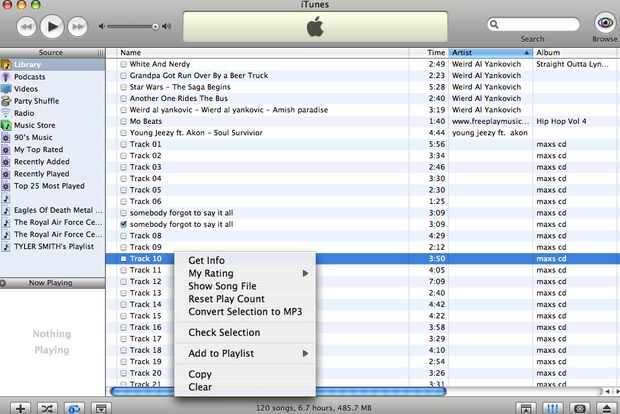Image resolution: width=620 pixels, height=414 pixels.
Task: Click the Hip Hop Vol 4 album cell
Action: pos(561,121)
